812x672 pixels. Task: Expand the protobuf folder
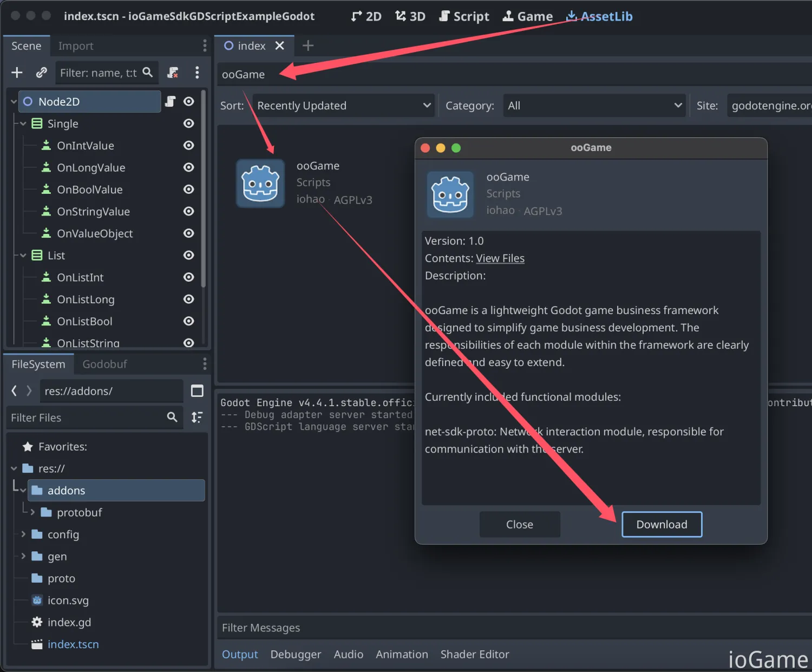click(32, 512)
